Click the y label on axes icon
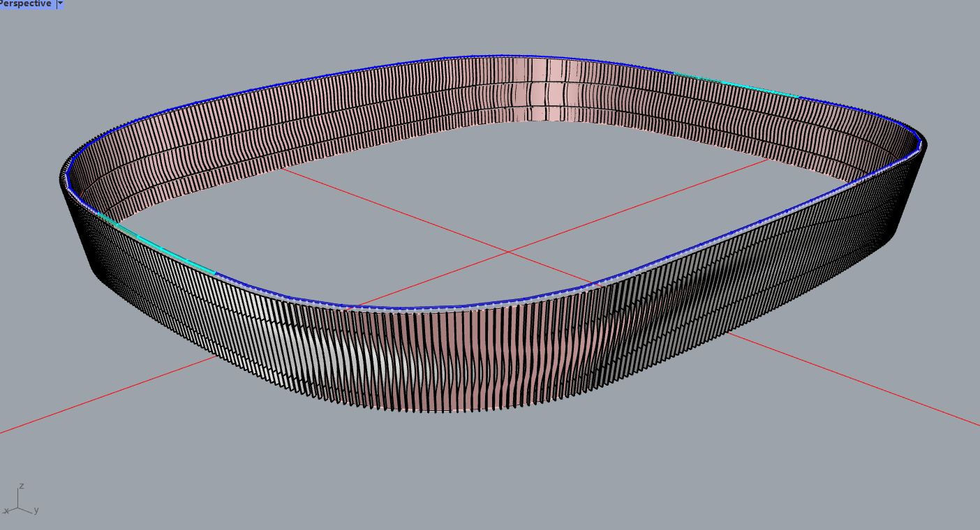The width and height of the screenshot is (980, 530). [x=36, y=510]
